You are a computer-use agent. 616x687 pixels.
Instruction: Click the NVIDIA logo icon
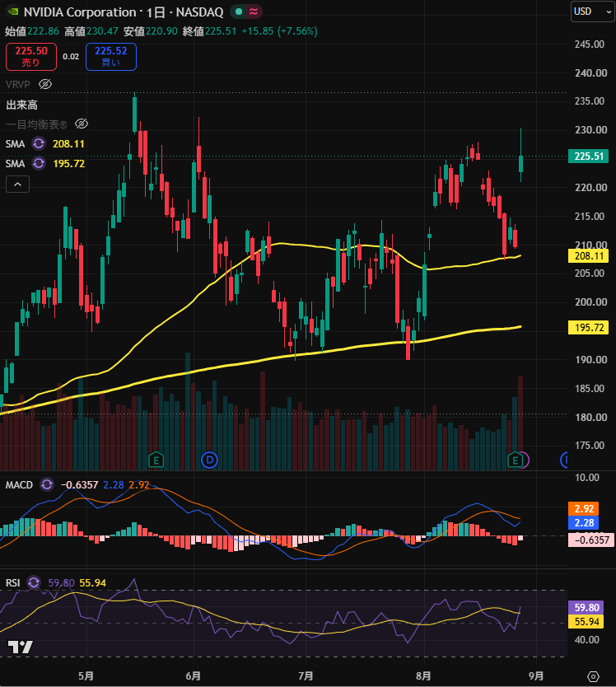pos(13,12)
